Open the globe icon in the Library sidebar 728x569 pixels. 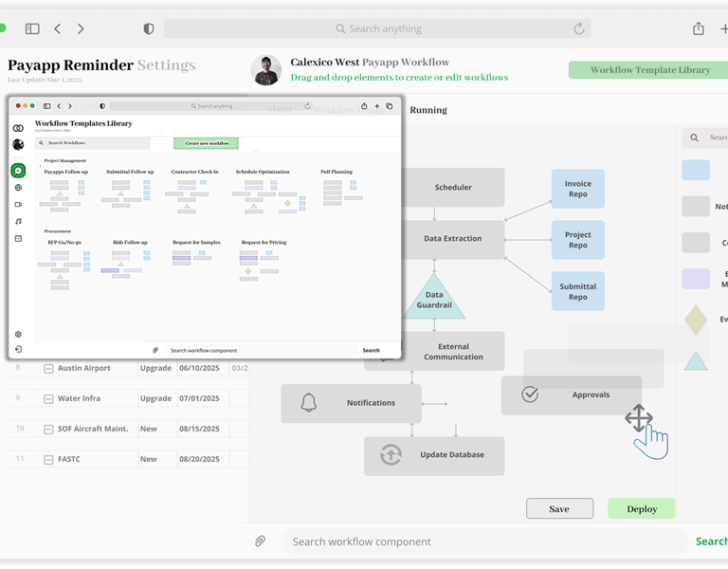pyautogui.click(x=18, y=188)
